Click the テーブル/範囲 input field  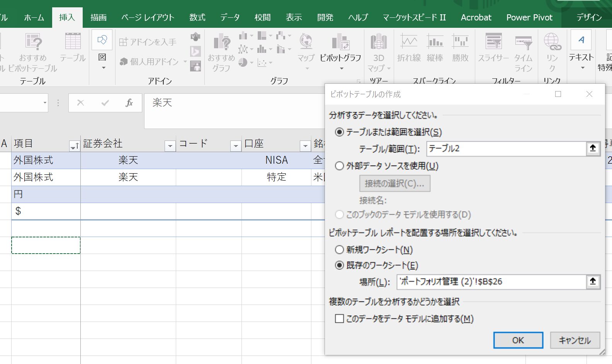(507, 149)
